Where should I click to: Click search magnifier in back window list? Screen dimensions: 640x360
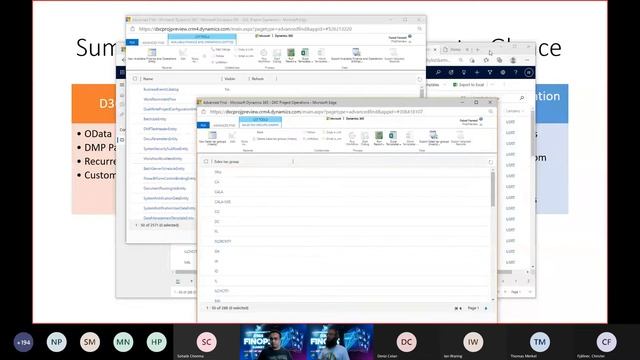point(522,98)
